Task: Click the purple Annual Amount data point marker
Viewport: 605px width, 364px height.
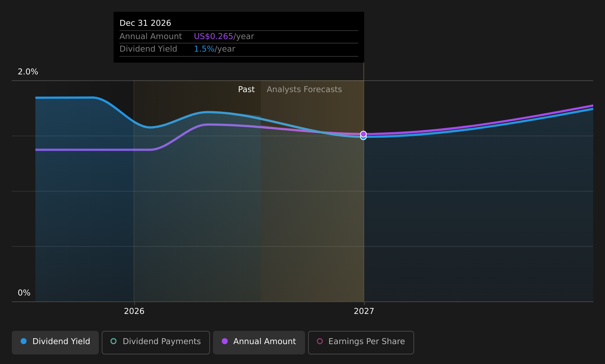Action: point(363,134)
